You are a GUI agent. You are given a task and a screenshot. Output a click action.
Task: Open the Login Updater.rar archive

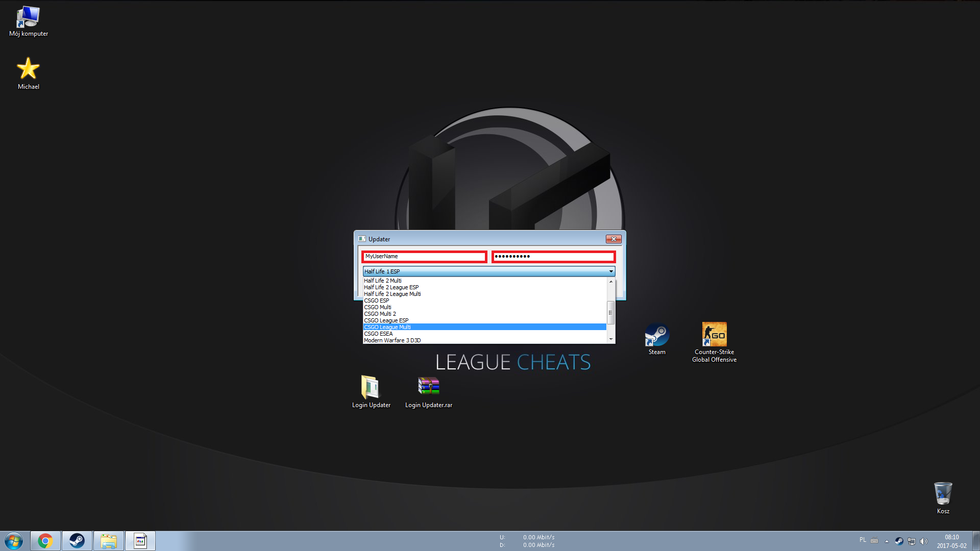(429, 392)
